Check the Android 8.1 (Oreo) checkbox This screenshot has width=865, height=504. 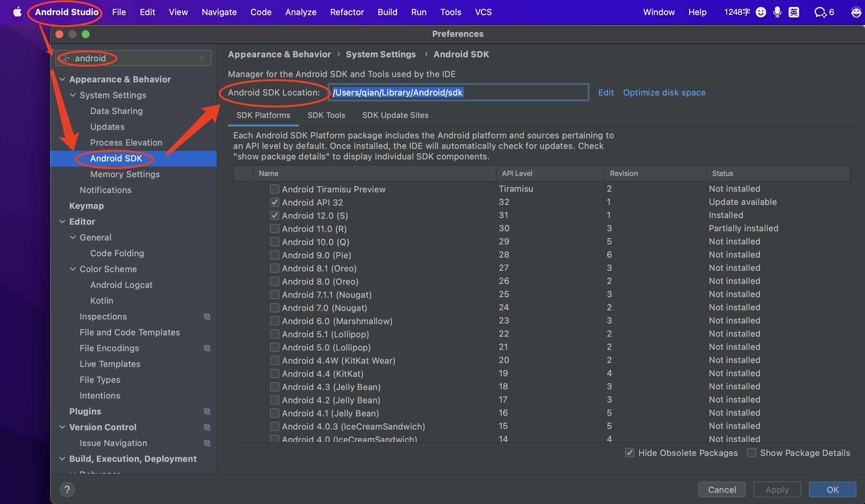point(275,268)
